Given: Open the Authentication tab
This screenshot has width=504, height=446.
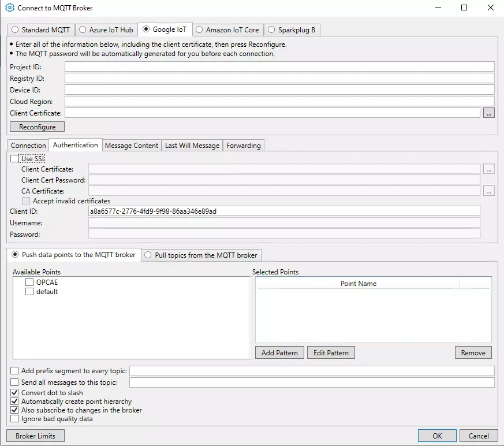Looking at the screenshot, I should pyautogui.click(x=76, y=145).
